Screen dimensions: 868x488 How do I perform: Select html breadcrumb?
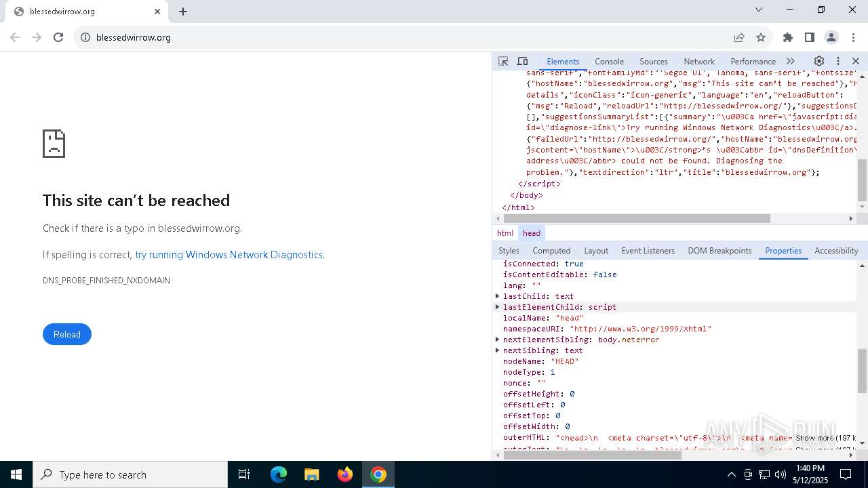point(505,232)
